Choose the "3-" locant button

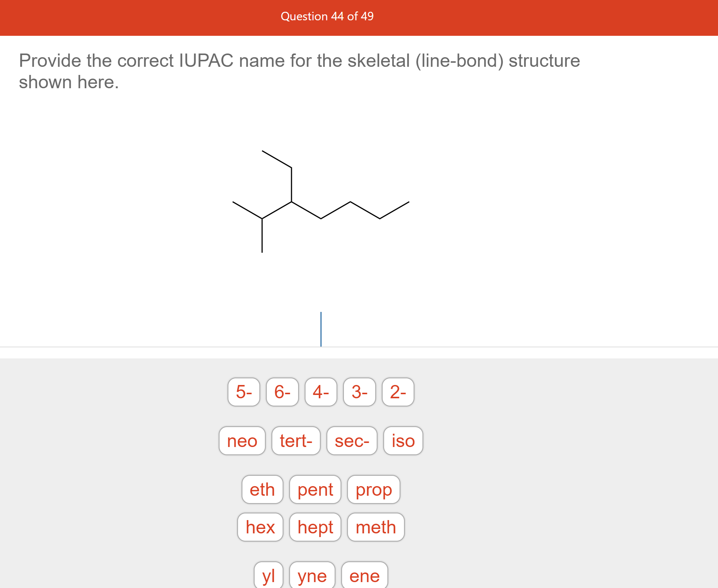(359, 392)
